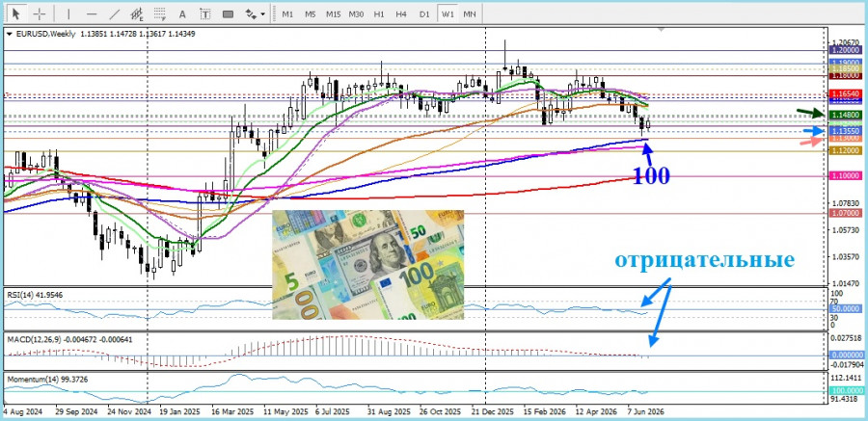Toggle the W1 weekly timeframe
Screen dimensions: 868x421
point(448,13)
